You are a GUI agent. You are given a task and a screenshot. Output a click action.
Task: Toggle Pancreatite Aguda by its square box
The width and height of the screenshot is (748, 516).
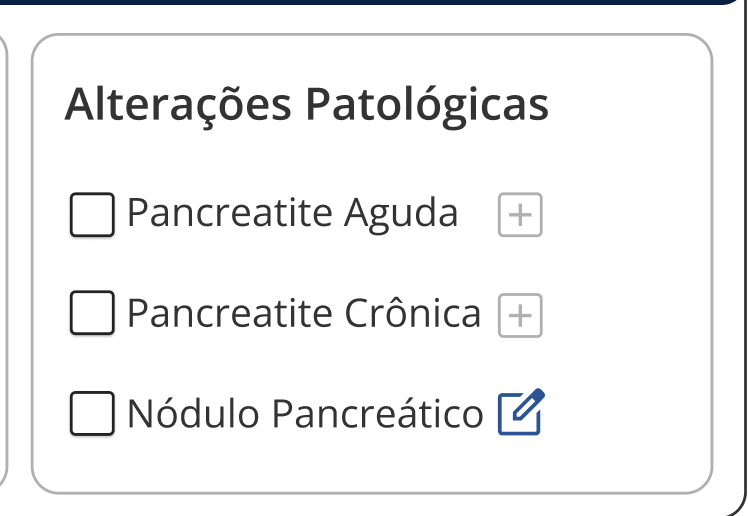point(92,215)
